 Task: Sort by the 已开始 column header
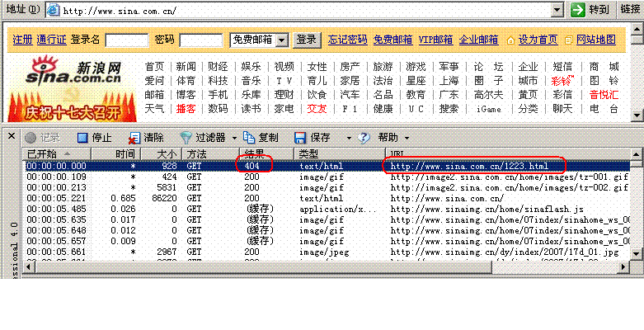(x=57, y=153)
